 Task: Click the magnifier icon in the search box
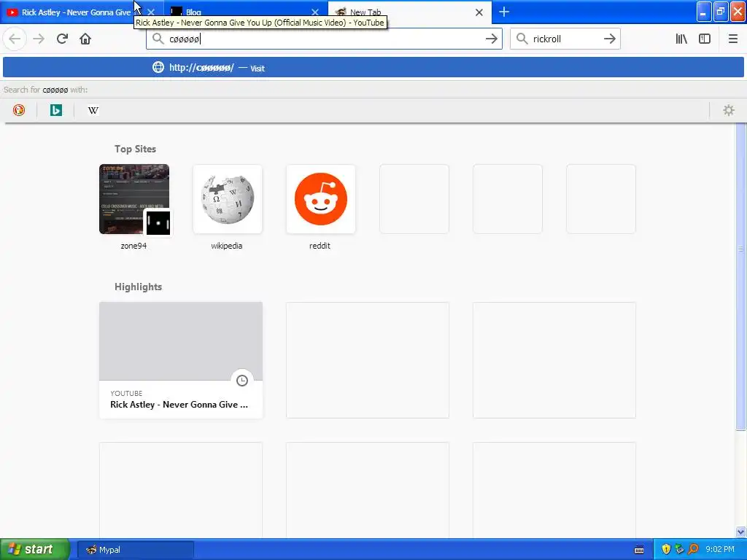pyautogui.click(x=522, y=39)
